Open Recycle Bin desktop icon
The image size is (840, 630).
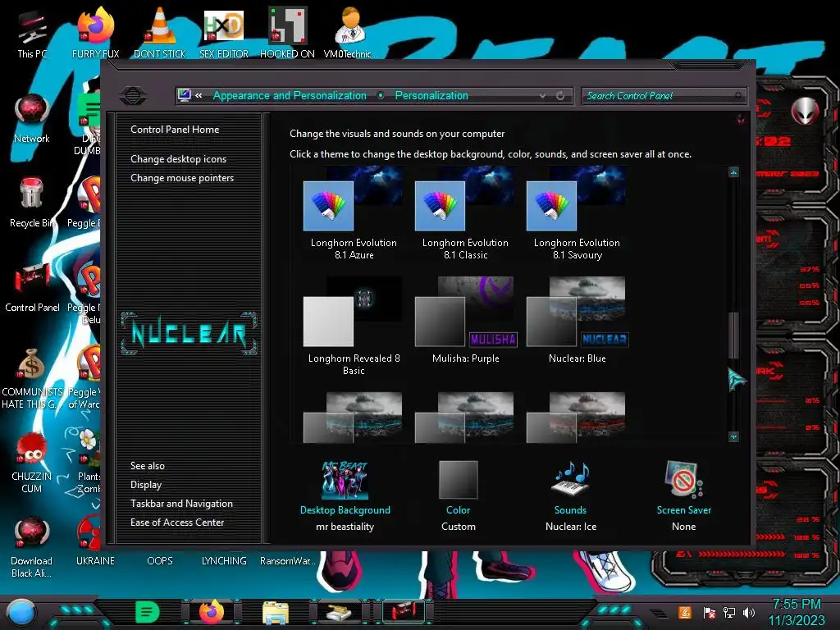click(x=30, y=203)
